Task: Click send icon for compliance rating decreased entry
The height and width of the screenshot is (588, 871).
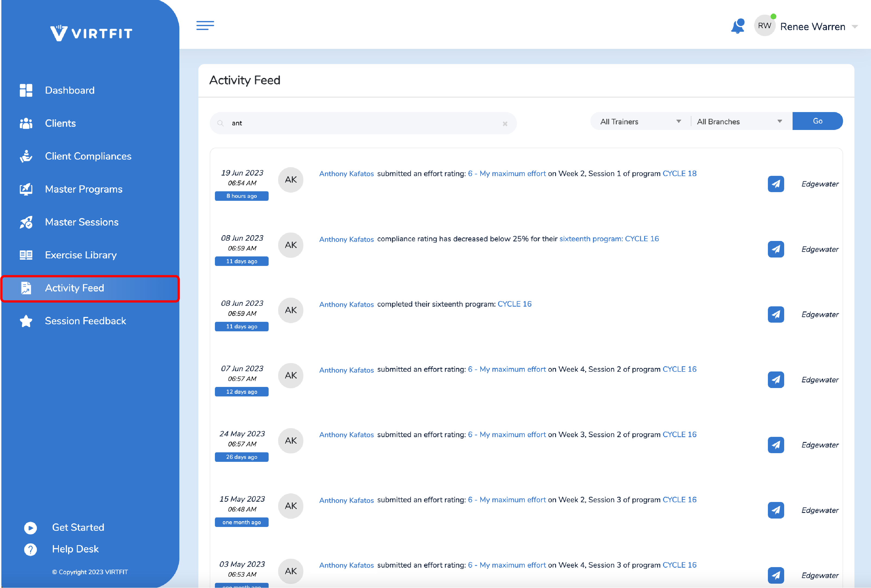Action: coord(776,249)
